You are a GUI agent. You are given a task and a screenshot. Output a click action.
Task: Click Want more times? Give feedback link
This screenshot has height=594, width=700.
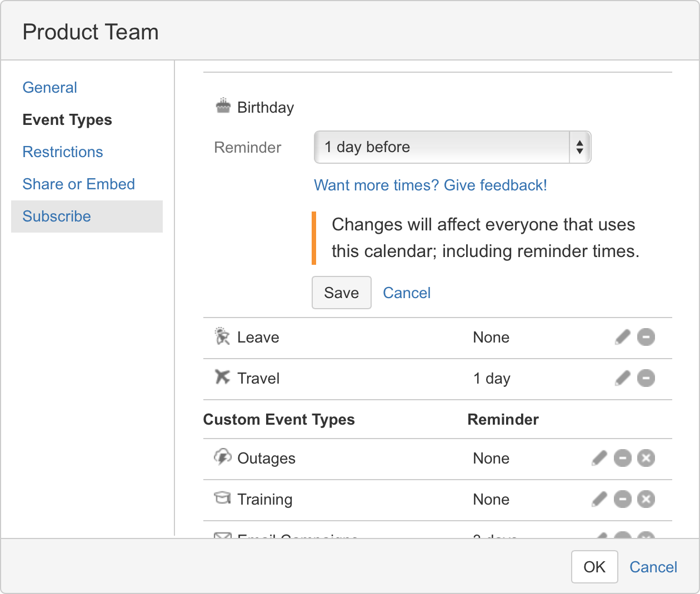431,185
